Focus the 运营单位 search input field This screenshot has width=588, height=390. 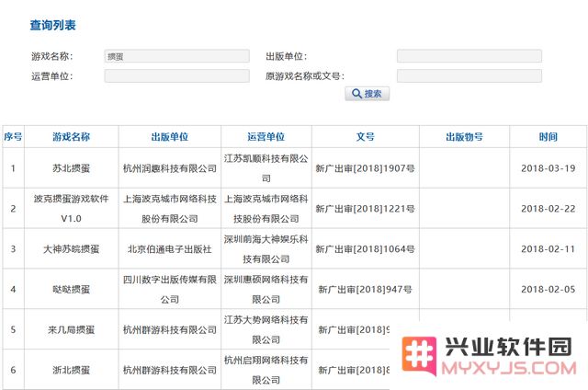click(177, 75)
